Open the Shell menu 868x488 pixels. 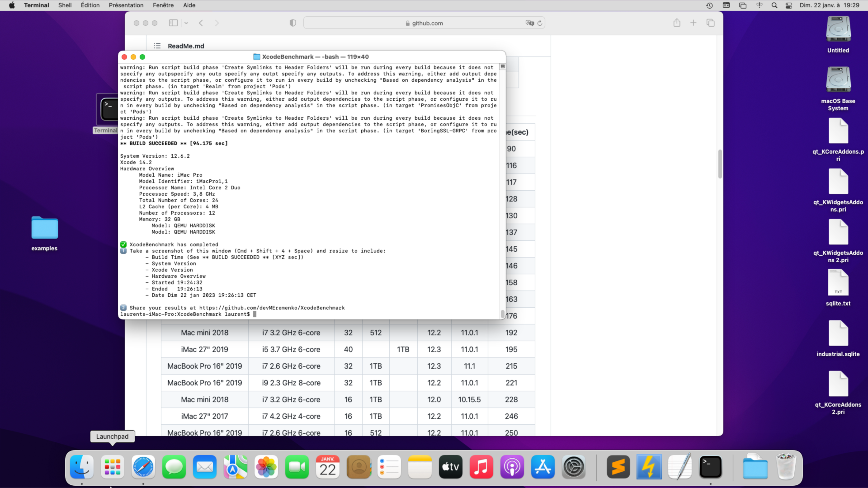click(x=65, y=5)
